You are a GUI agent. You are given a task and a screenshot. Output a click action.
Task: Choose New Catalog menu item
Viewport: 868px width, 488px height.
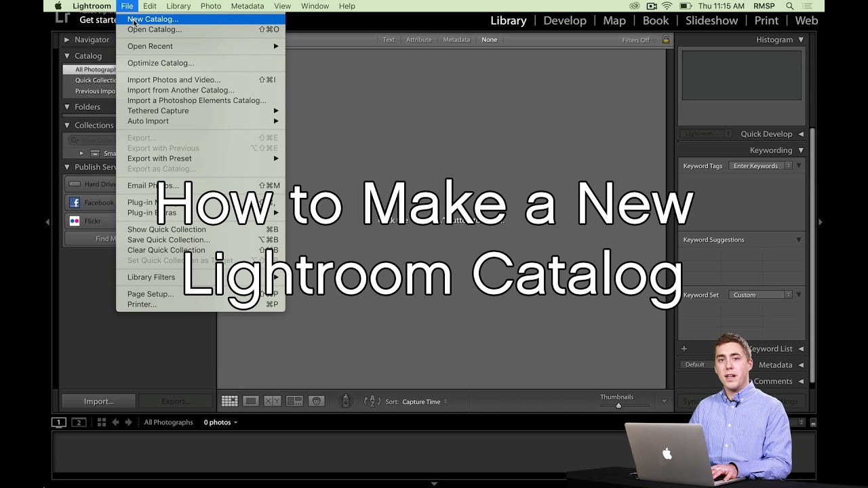(201, 19)
